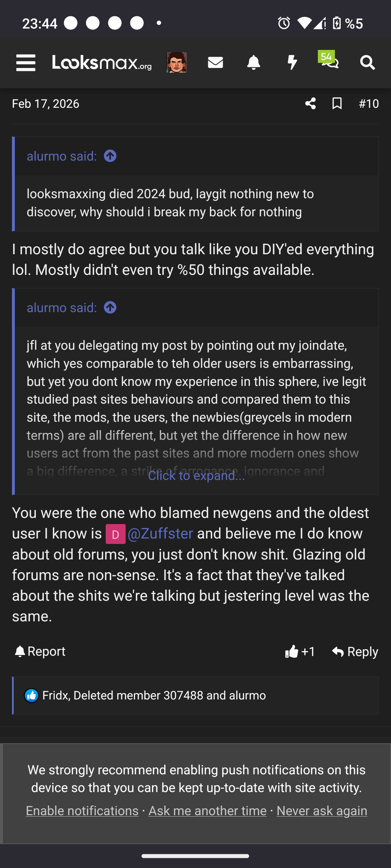391x868 pixels.
Task: Jump to second quoted alurmo post arrow
Action: tap(110, 307)
